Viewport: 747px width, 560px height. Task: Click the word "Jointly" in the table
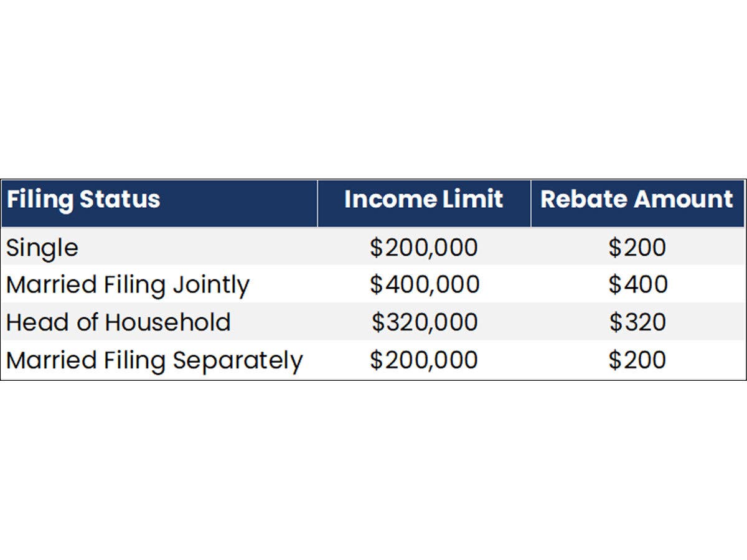211,285
